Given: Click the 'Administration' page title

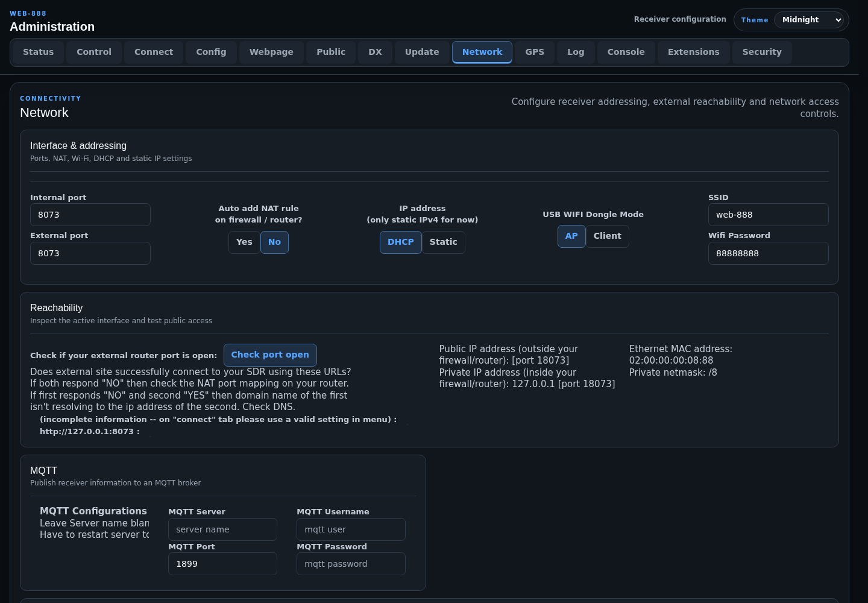Looking at the screenshot, I should 52,27.
